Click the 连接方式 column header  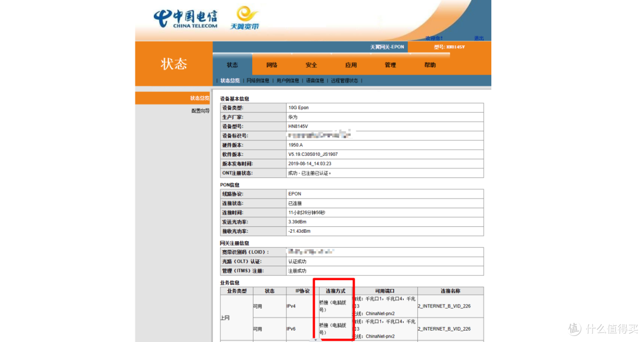coord(336,291)
